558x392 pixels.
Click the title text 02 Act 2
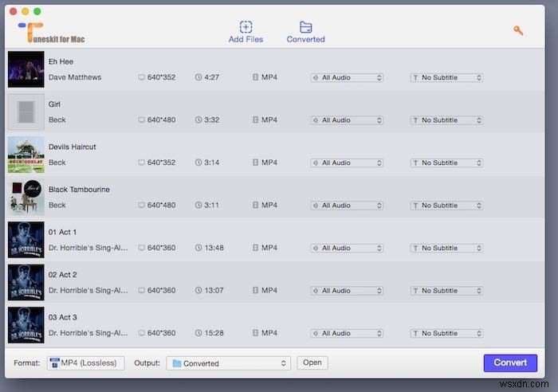coord(63,275)
